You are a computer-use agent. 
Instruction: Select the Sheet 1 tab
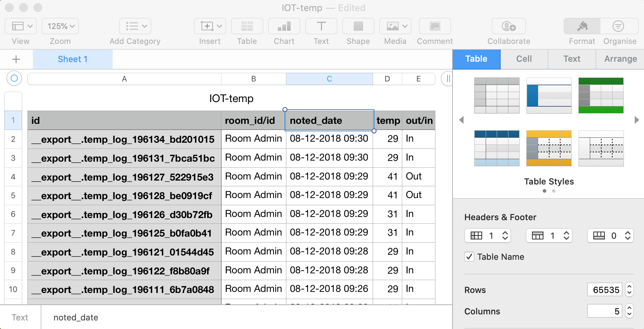72,59
